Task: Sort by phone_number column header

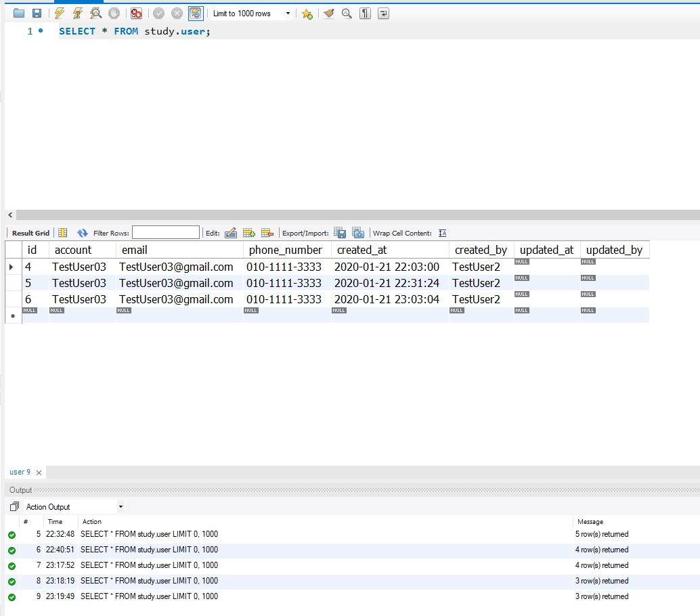Action: click(287, 250)
